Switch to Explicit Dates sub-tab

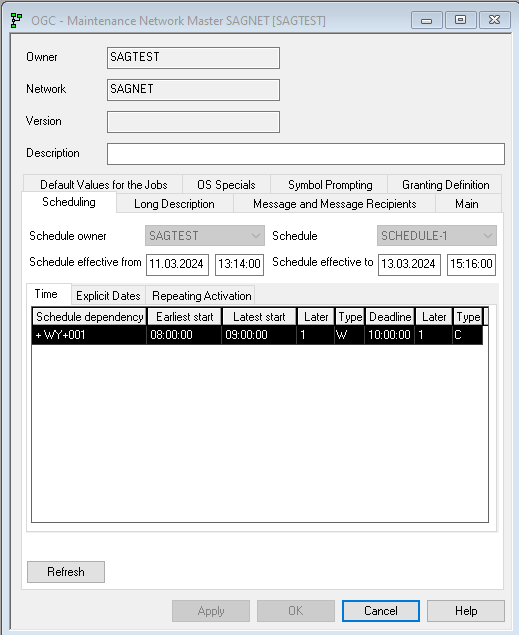point(108,296)
